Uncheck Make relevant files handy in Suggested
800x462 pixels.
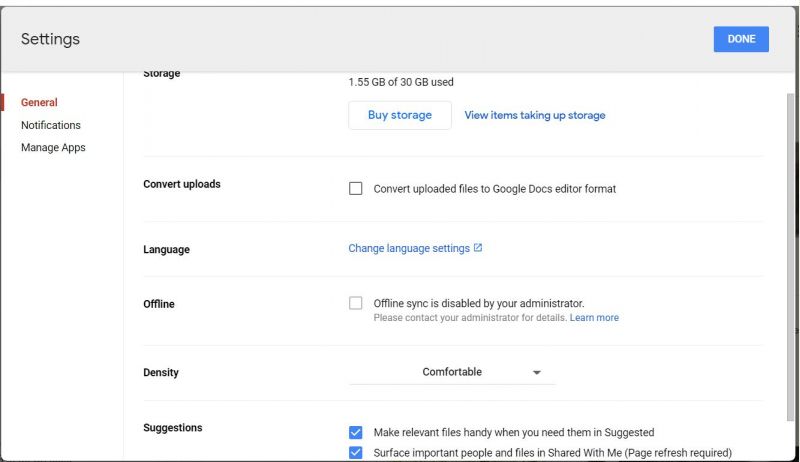356,432
